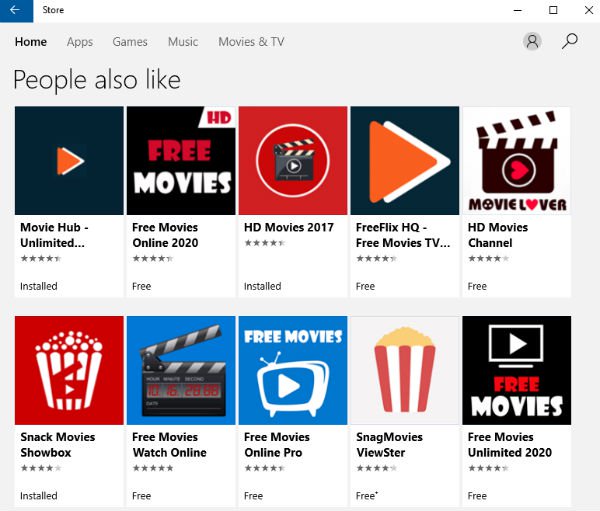The image size is (600, 511).
Task: Open the user account icon
Action: (532, 41)
